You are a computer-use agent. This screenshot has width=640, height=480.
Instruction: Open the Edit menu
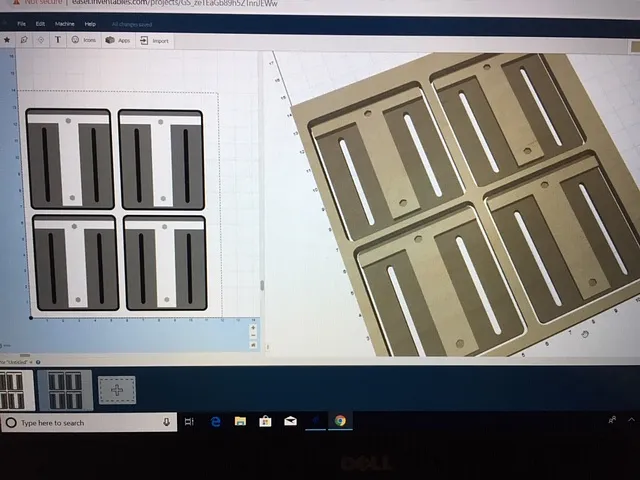coord(40,24)
